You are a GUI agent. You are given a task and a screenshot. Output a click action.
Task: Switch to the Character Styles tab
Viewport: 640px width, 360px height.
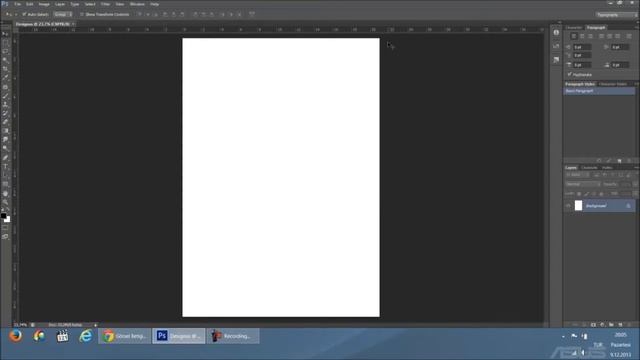613,84
